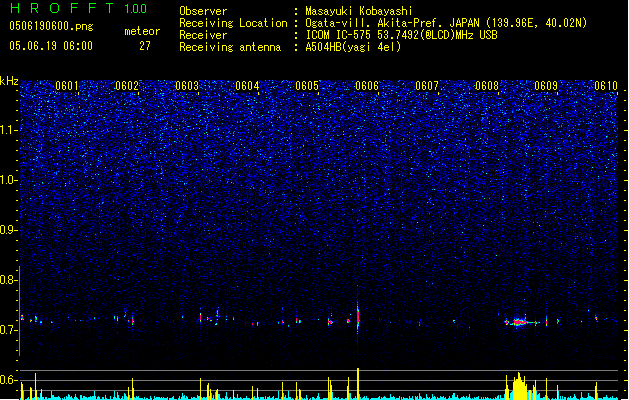This screenshot has width=629, height=400.
Task: Click the 0.9 kHz axis label
Action: pyautogui.click(x=9, y=230)
